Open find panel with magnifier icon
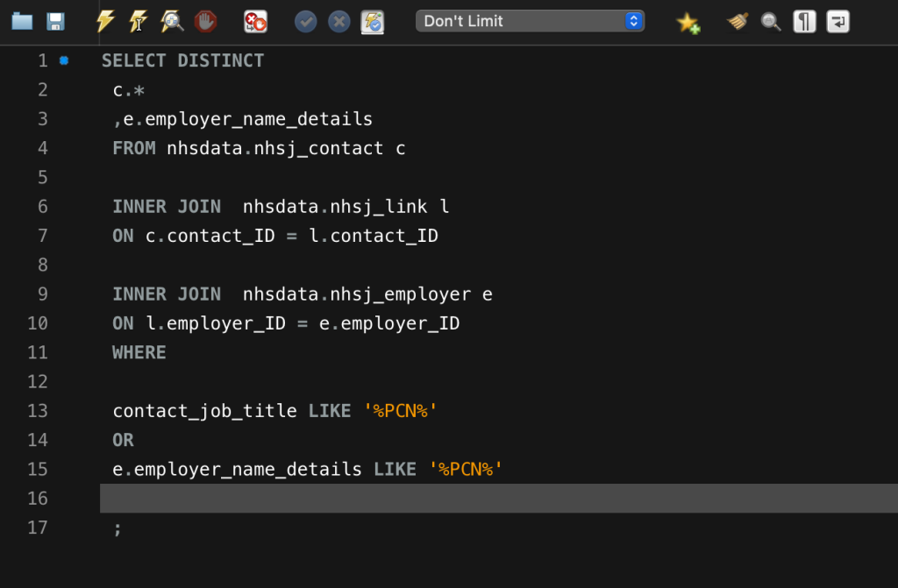The width and height of the screenshot is (898, 588). tap(771, 22)
